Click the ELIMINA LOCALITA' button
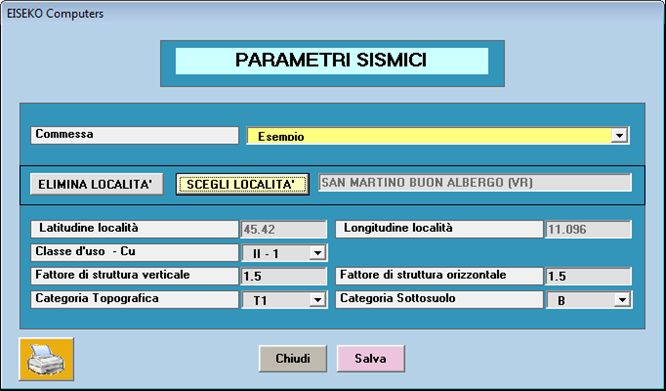This screenshot has width=666, height=391. click(x=96, y=184)
